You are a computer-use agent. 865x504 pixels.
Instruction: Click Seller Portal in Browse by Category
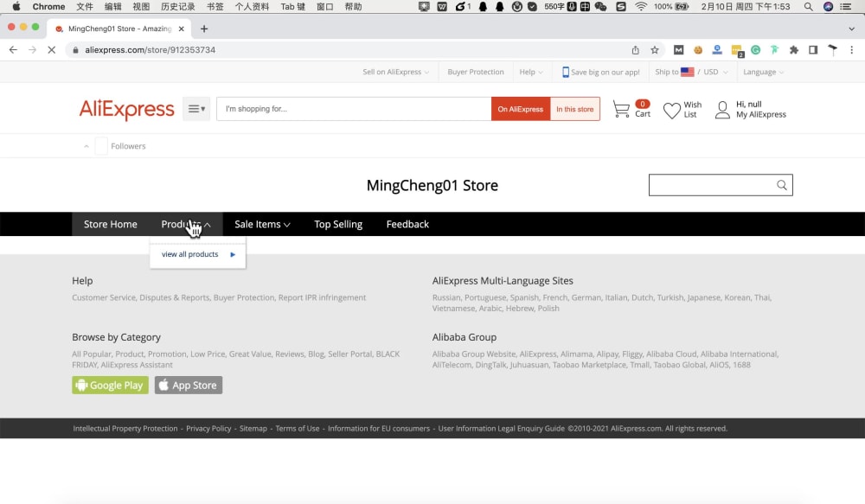(x=349, y=354)
